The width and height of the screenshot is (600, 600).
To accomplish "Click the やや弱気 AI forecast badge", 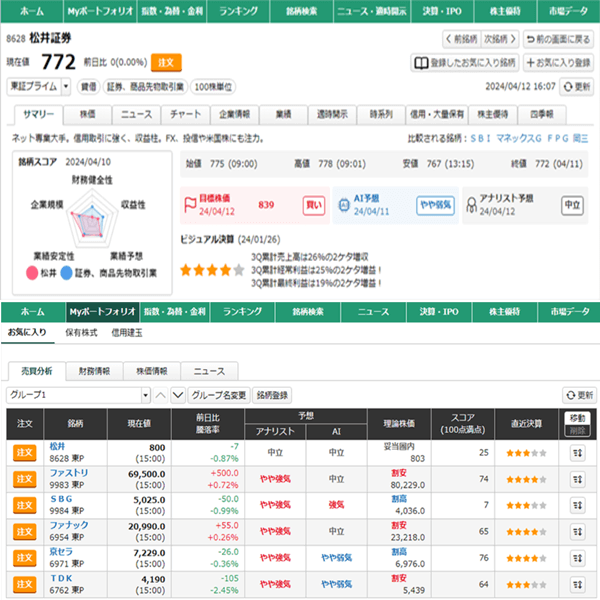I will (435, 205).
